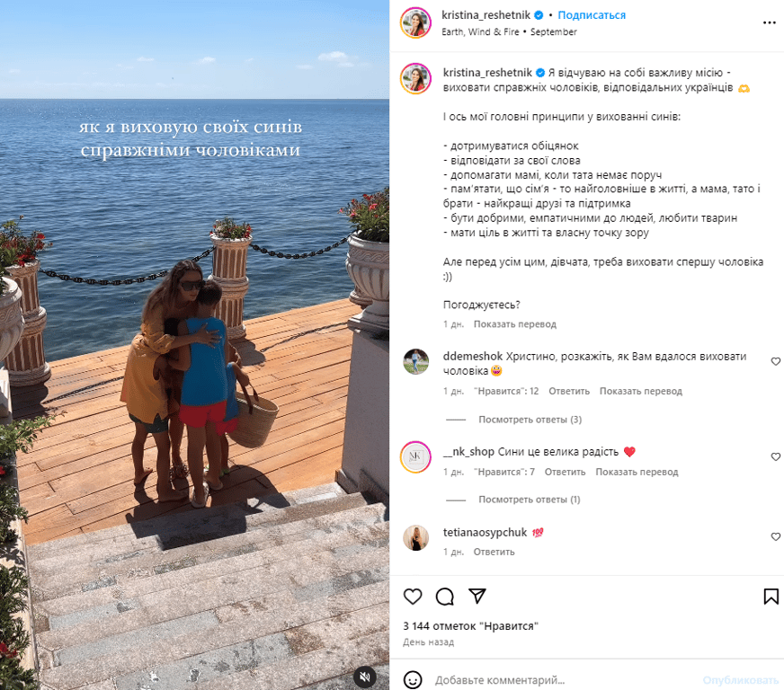Open the comment bubble icon
Screen dimensions: 784x690
(444, 596)
